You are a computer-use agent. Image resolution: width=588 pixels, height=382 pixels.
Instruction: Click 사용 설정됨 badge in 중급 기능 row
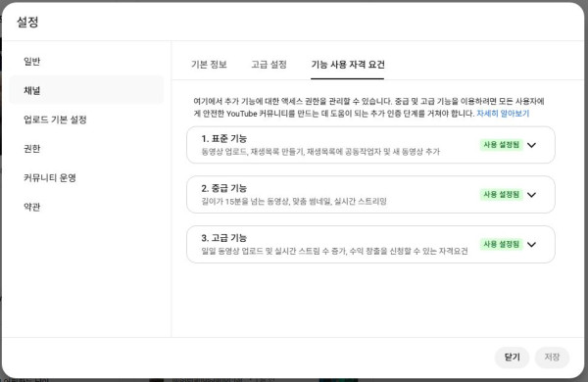tap(501, 195)
